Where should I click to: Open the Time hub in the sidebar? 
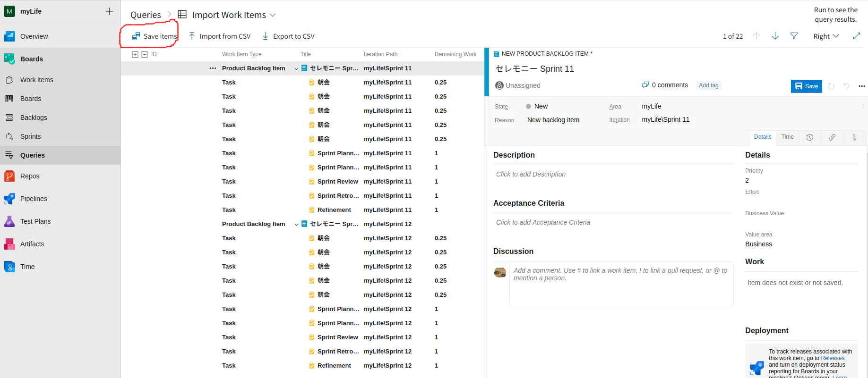pos(27,267)
